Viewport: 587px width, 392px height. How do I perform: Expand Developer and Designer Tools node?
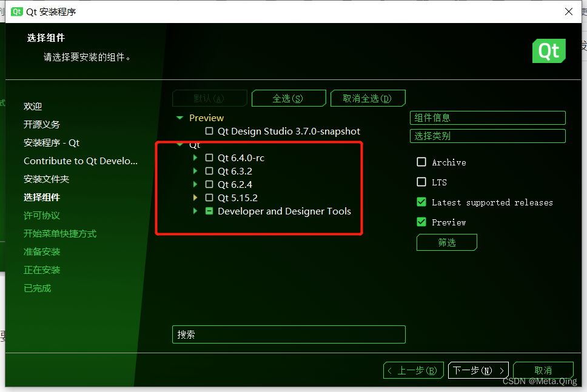click(195, 211)
